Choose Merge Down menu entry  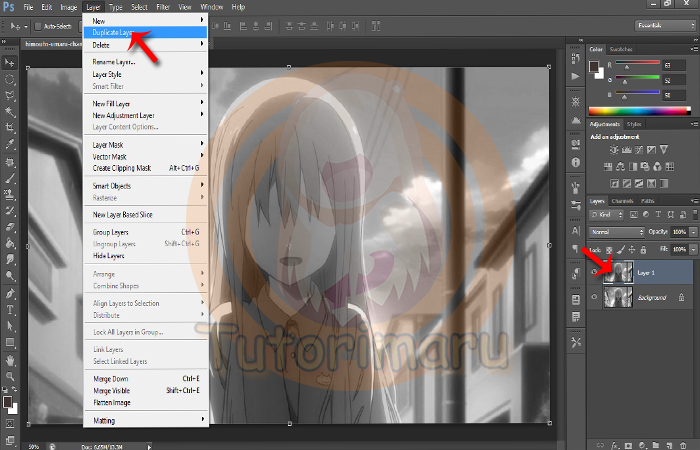point(146,379)
